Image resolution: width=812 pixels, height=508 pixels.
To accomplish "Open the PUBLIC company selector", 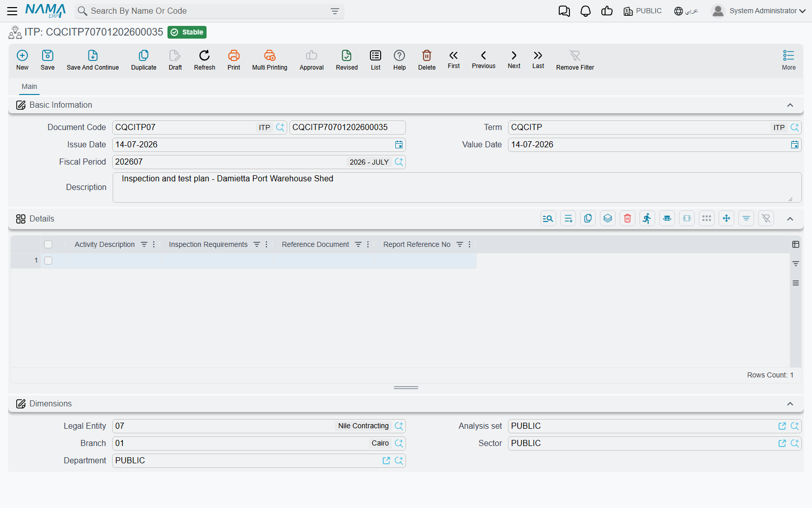I will tap(642, 11).
